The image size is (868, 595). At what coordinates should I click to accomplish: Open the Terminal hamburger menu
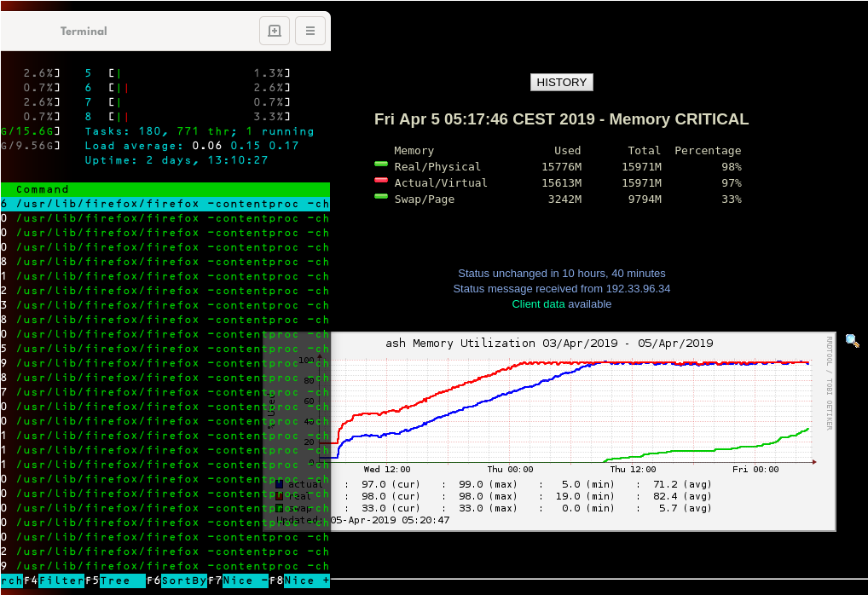pos(310,31)
